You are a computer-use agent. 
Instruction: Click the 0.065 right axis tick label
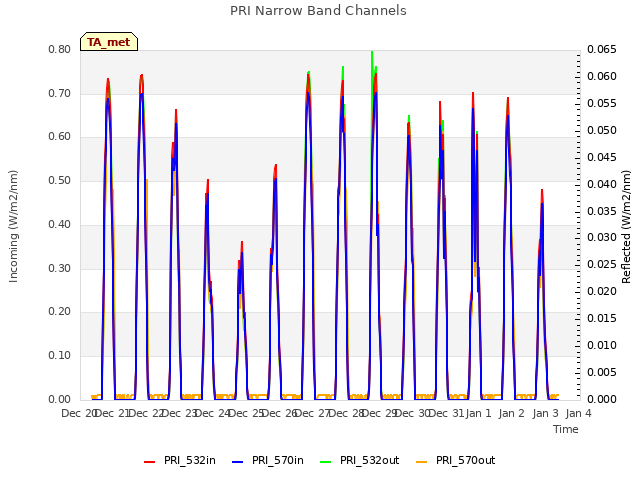tap(602, 49)
